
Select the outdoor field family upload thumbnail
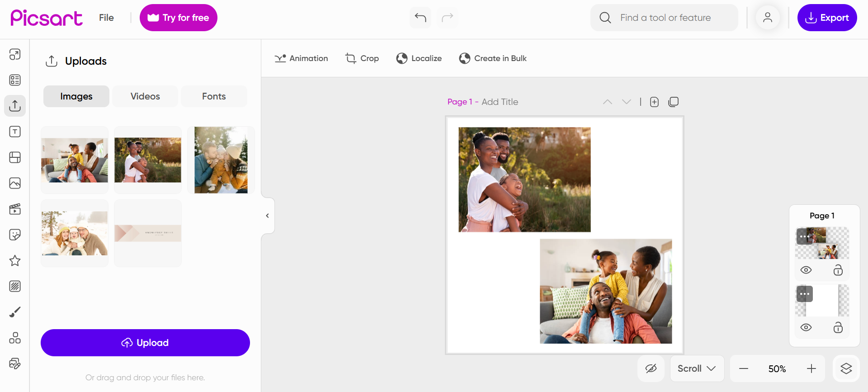point(148,160)
